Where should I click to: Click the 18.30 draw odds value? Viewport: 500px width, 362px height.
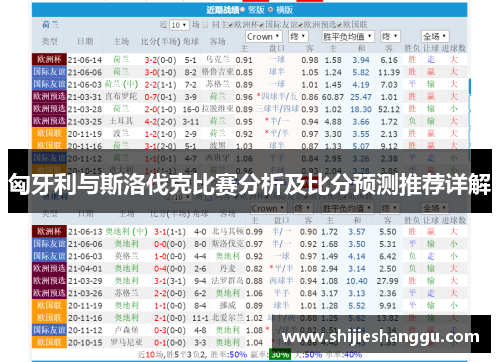(361, 109)
